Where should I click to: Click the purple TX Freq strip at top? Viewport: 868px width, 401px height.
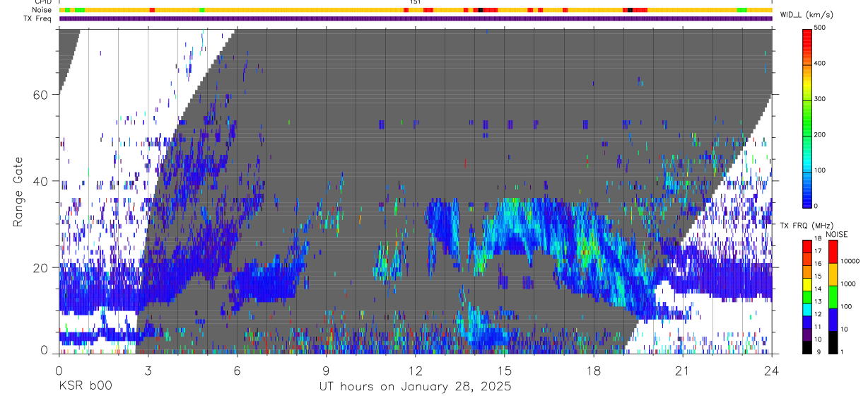(415, 18)
